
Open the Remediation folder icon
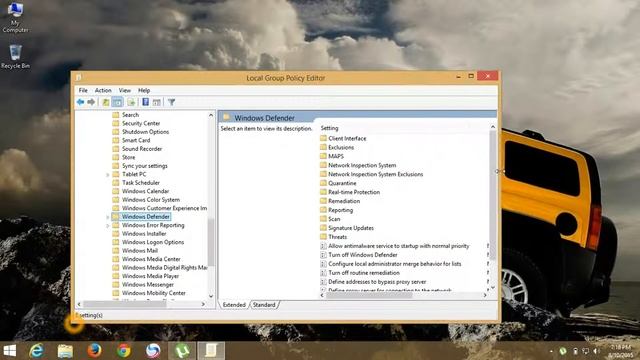[x=323, y=201]
